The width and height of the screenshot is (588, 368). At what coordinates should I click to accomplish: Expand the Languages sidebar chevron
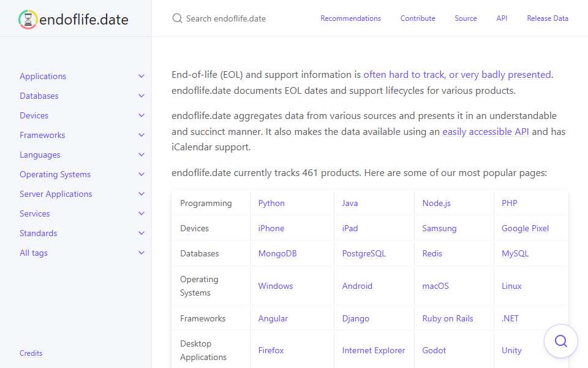pos(141,155)
